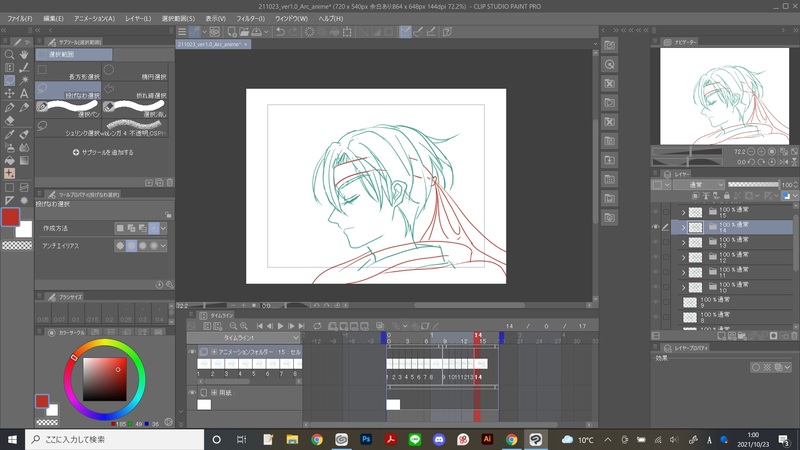Toggle visibility of the 用紙 paper track
800x450 pixels.
(192, 393)
